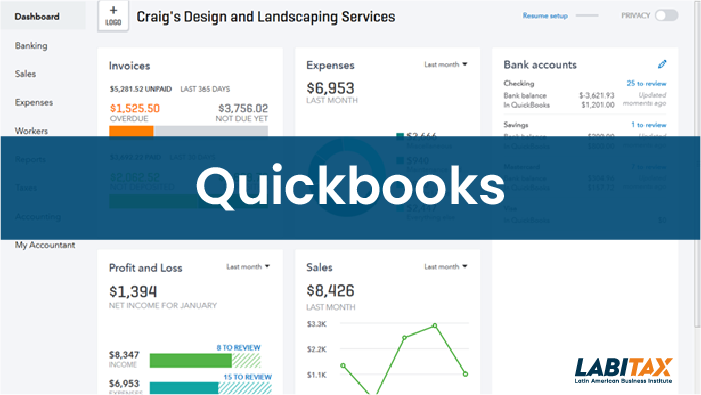This screenshot has width=701, height=395.
Task: Click the orange overdue invoices bar
Action: (x=131, y=131)
